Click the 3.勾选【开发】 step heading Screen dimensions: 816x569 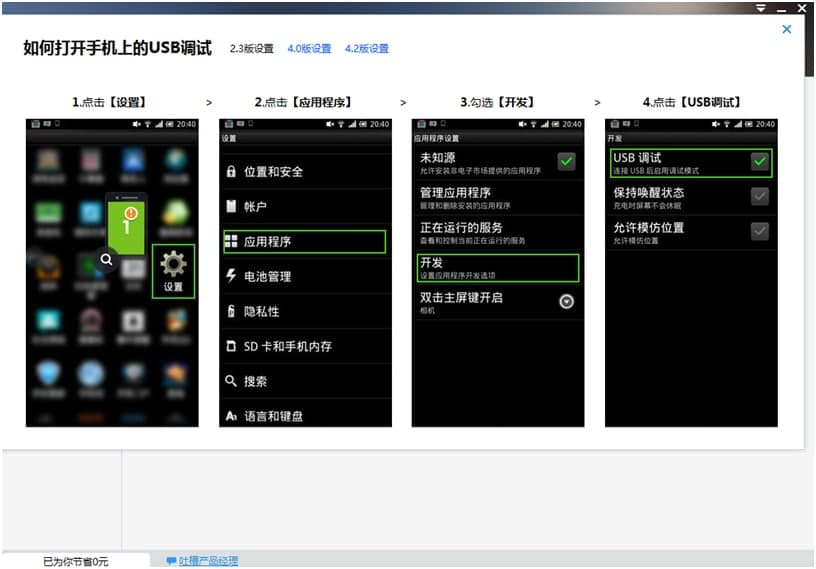click(498, 102)
